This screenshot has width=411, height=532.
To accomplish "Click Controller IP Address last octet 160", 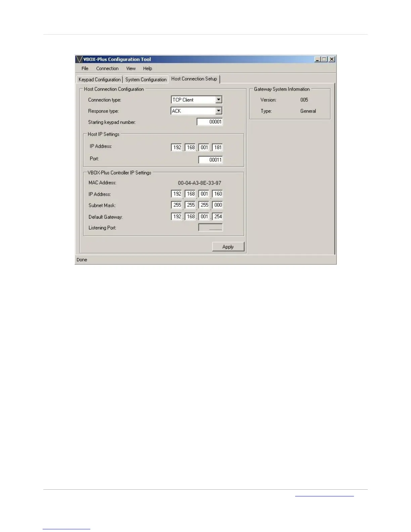I will [217, 194].
